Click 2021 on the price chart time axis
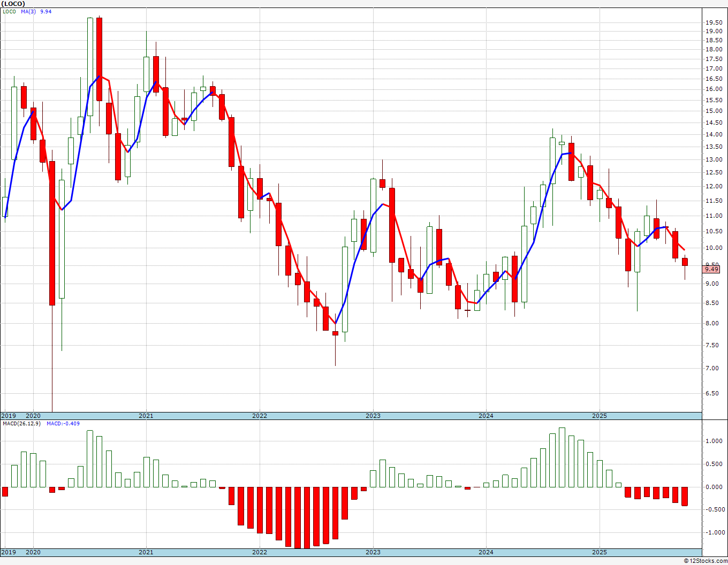Viewport: 728px width, 565px height. coord(146,416)
